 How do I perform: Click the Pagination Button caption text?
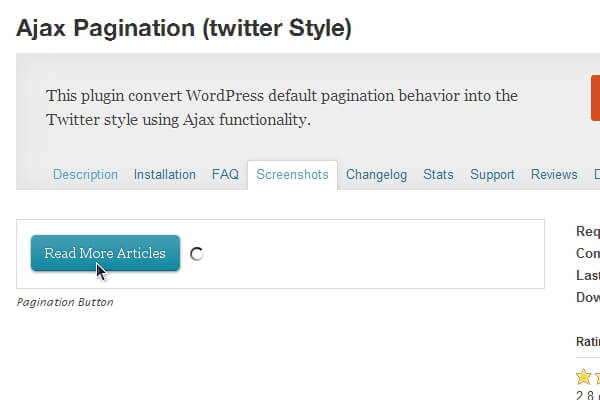tap(65, 302)
